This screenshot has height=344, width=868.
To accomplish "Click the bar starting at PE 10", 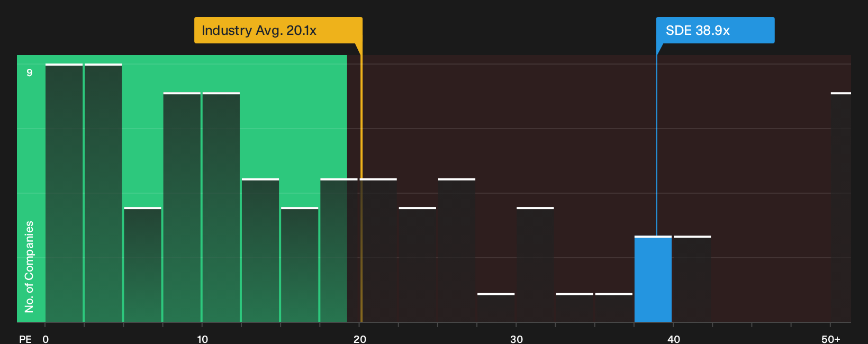I will pos(221,207).
